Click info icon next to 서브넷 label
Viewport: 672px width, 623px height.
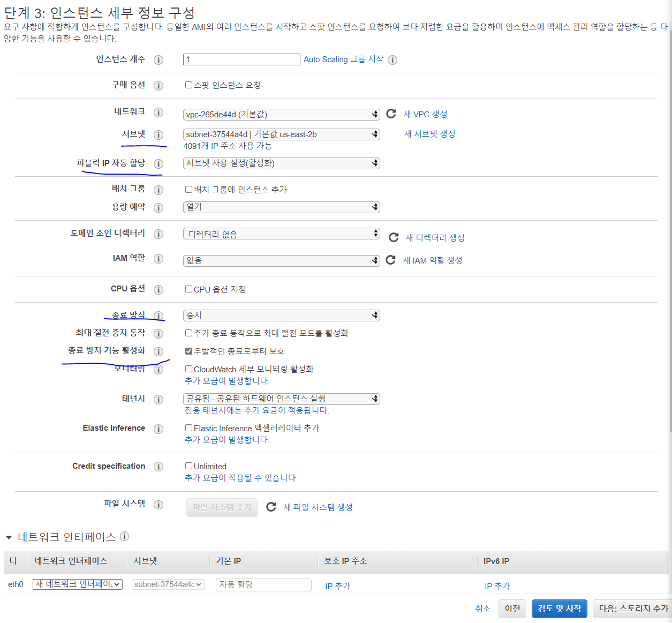pyautogui.click(x=158, y=135)
